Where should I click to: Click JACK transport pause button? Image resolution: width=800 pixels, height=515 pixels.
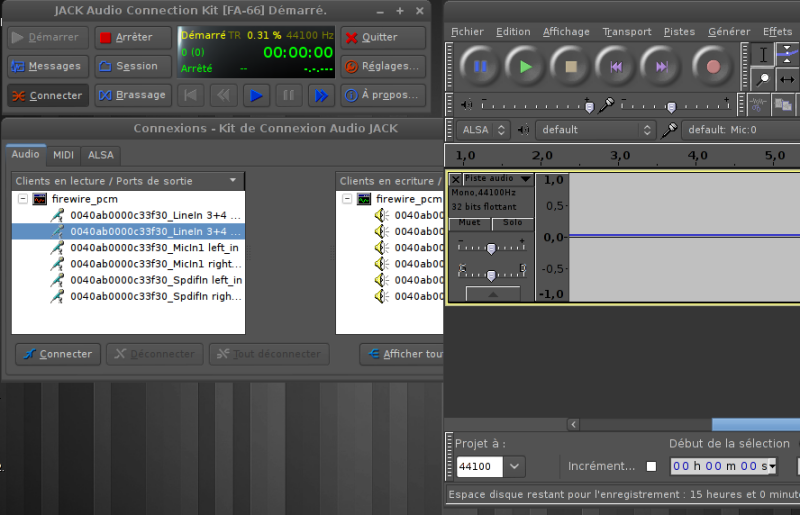[x=288, y=95]
